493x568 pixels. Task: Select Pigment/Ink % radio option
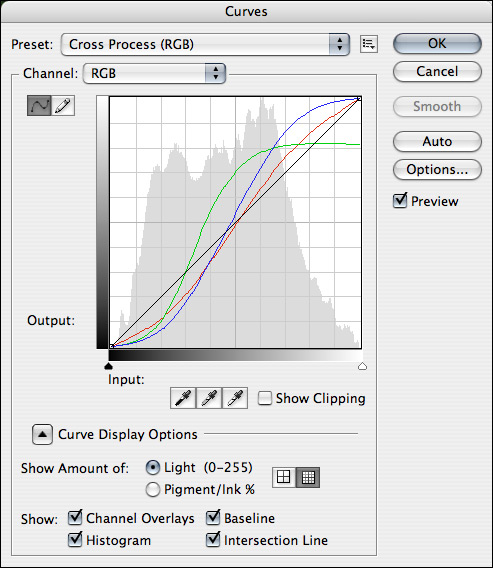(153, 490)
